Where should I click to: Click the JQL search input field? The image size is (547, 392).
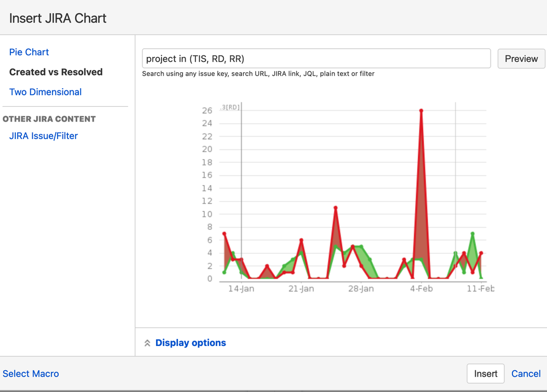pos(316,59)
